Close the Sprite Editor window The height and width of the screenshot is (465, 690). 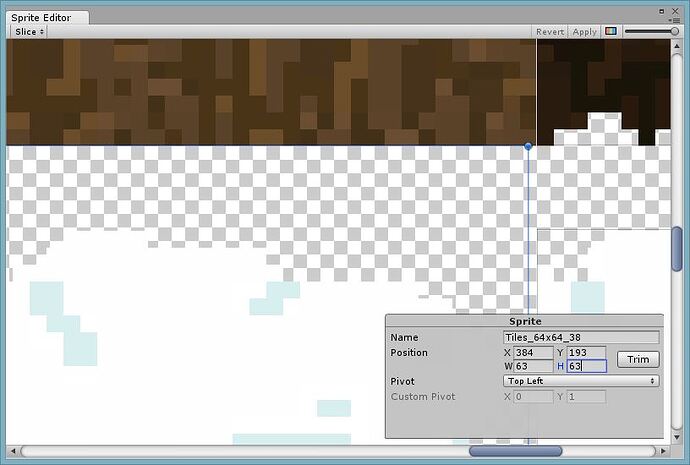click(675, 11)
